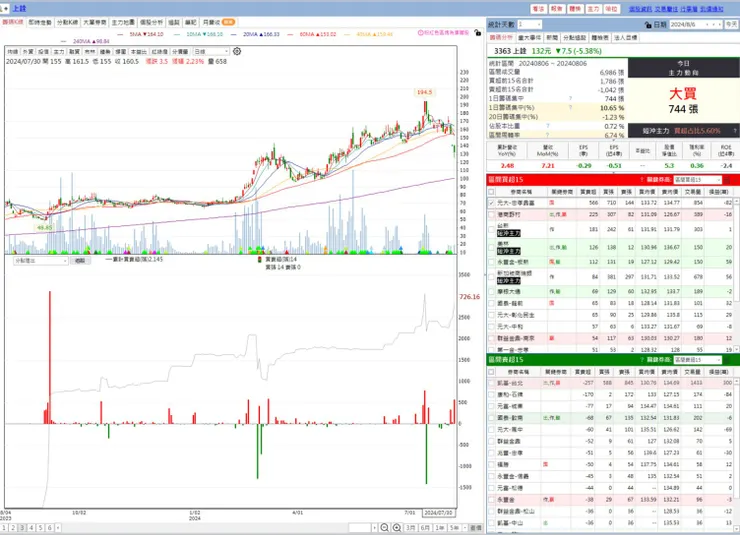Toggle the chart lock icon near MA legend
Viewport: 740px width, 535px height.
click(478, 33)
